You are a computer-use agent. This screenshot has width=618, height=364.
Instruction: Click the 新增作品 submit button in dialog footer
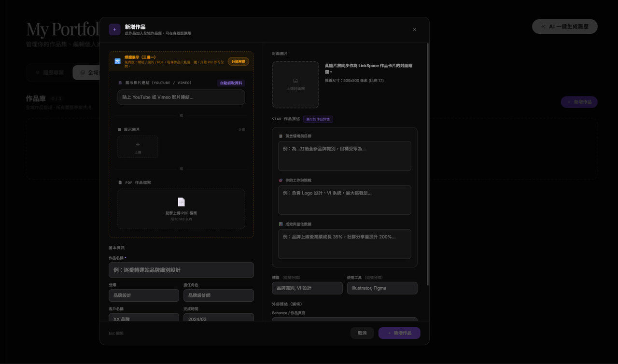399,333
